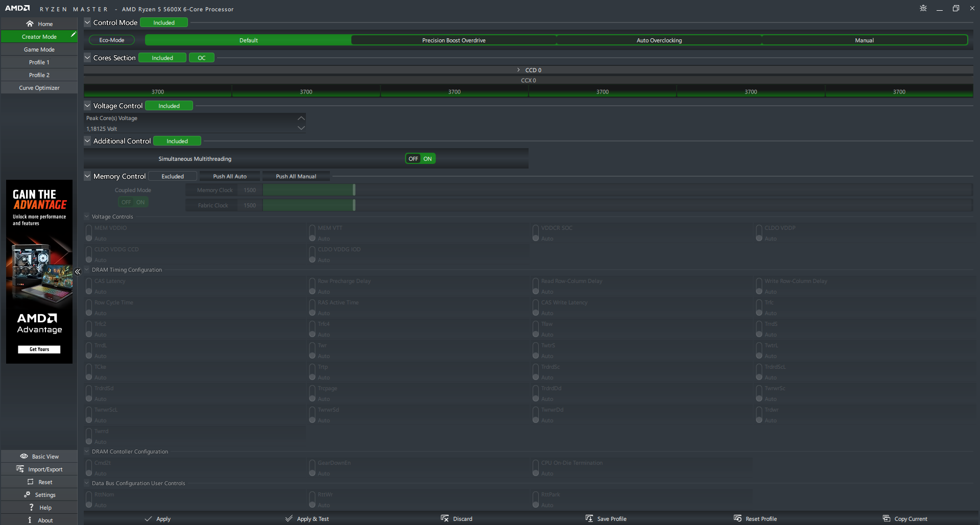Open the Curve Optimizer page
This screenshot has height=525, width=980.
pyautogui.click(x=39, y=88)
